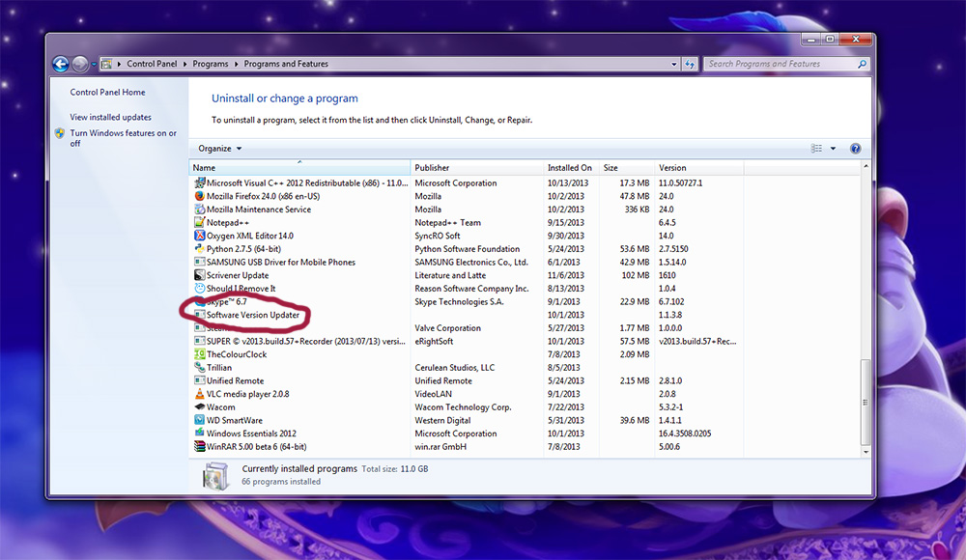Open Turn Windows features on or off

pos(123,138)
